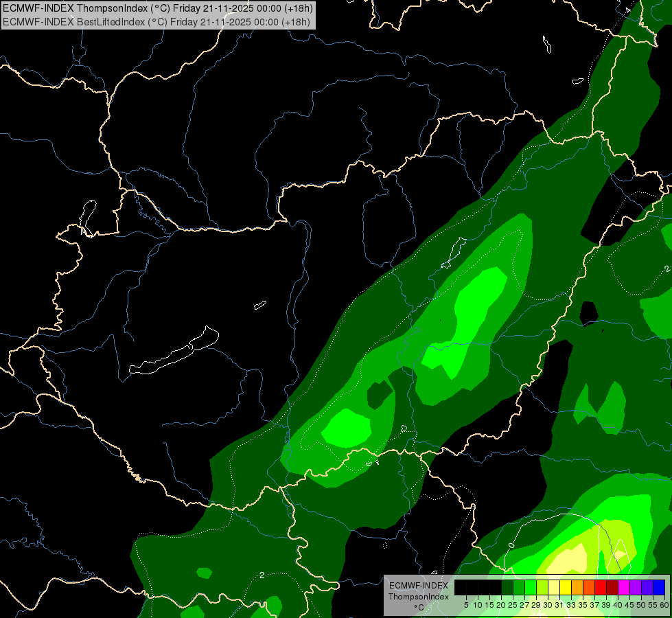Select the pale yellow 30–31 legend swatch
The image size is (672, 618).
pyautogui.click(x=554, y=587)
